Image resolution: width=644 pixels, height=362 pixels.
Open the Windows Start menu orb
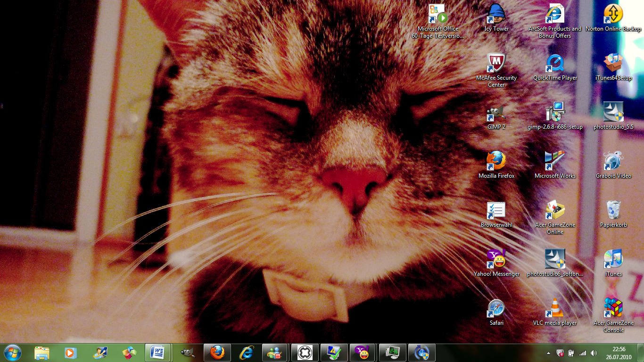click(x=13, y=353)
